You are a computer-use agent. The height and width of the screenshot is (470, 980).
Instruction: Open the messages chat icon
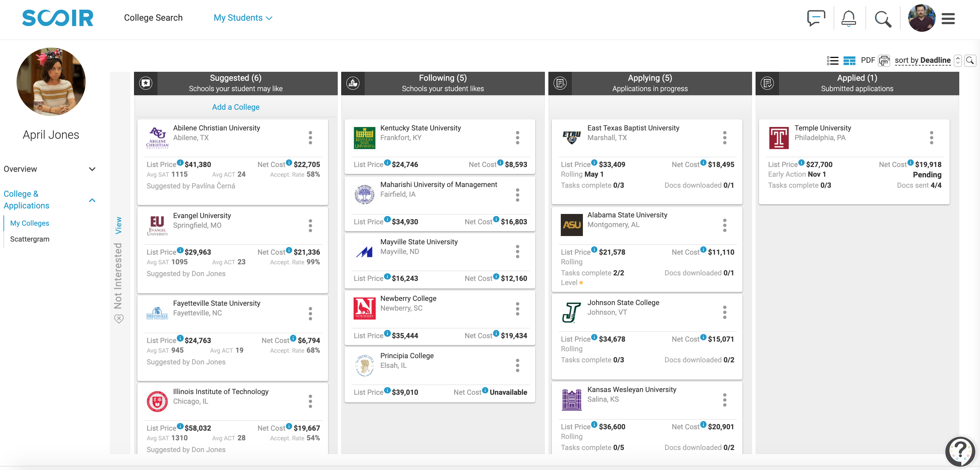(816, 18)
